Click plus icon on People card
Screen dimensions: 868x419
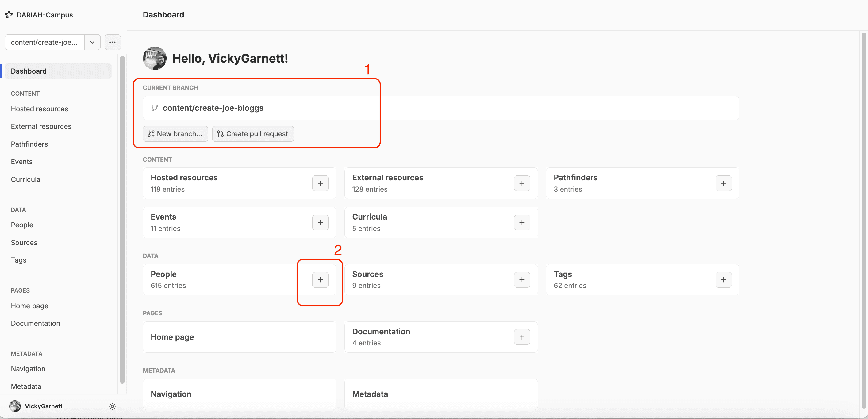(320, 279)
